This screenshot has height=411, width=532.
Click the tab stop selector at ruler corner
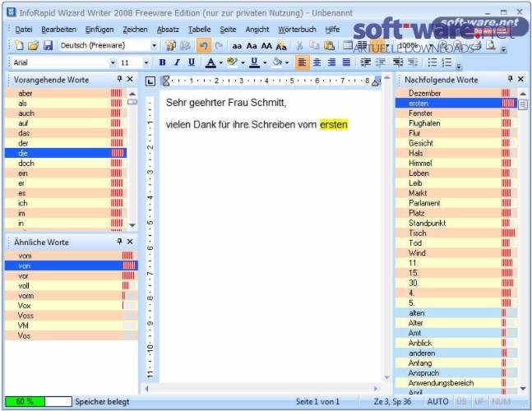click(x=150, y=81)
